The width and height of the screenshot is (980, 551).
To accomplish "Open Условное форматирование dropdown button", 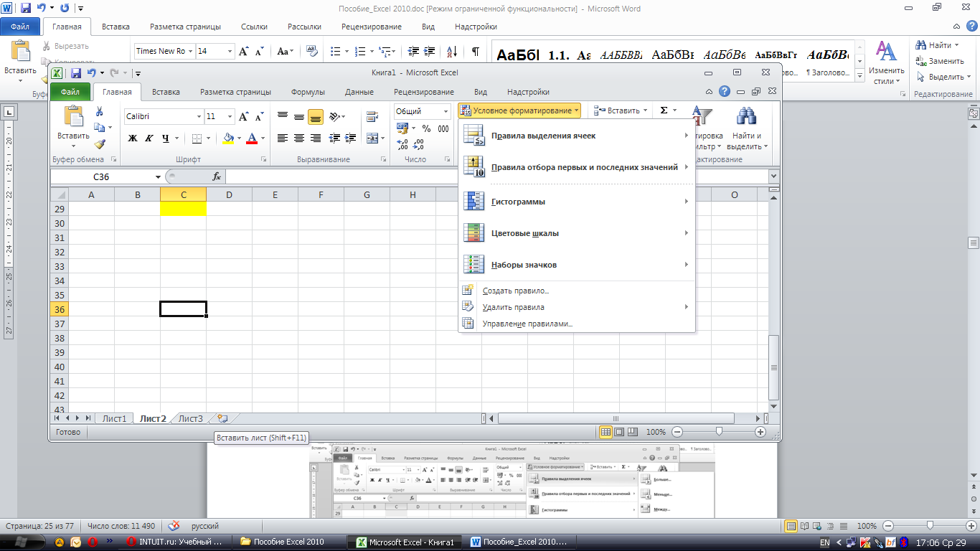I will click(519, 110).
